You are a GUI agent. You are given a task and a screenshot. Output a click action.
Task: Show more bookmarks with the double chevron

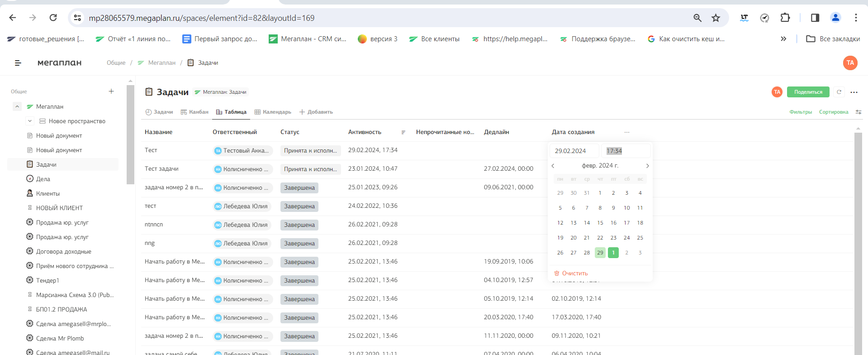(783, 39)
